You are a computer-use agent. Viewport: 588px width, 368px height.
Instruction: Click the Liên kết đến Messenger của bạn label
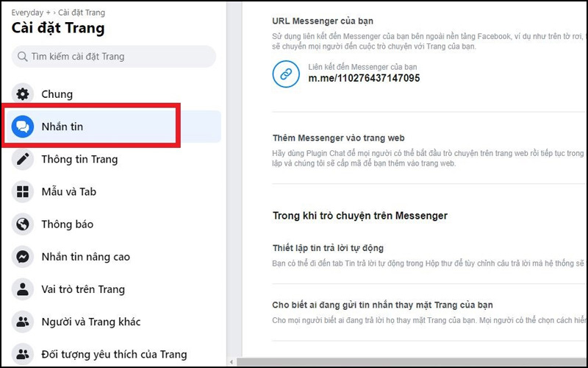click(x=362, y=67)
